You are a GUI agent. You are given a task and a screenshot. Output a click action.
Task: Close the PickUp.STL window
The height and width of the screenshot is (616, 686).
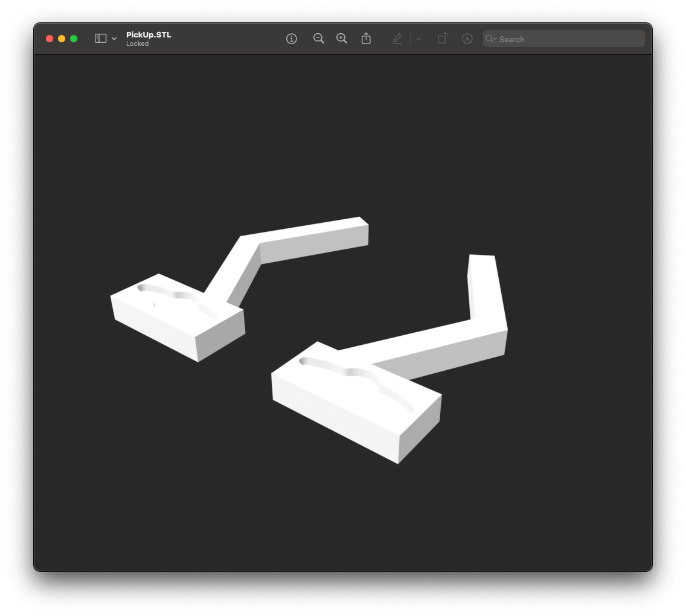pyautogui.click(x=50, y=39)
